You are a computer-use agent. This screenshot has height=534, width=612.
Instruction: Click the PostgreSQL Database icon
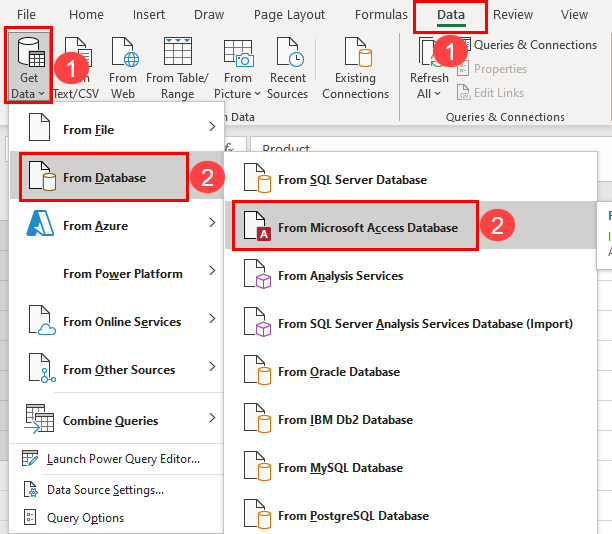(x=257, y=514)
